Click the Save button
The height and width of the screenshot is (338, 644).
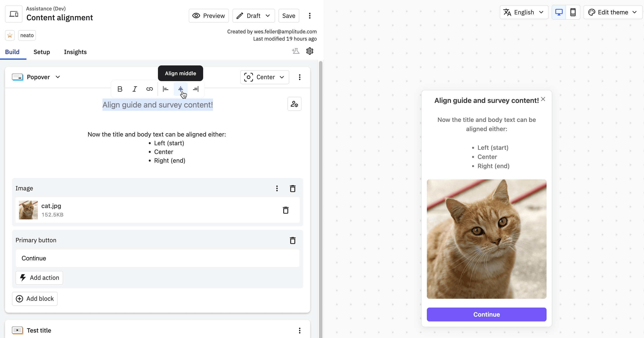pos(289,16)
